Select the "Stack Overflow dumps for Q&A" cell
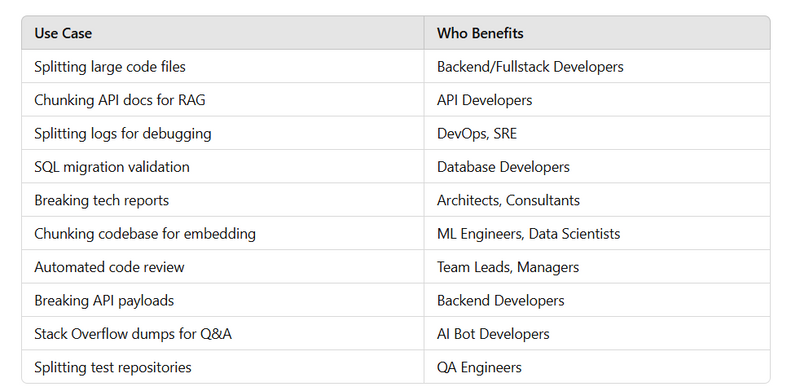The width and height of the screenshot is (800, 391). [222, 333]
